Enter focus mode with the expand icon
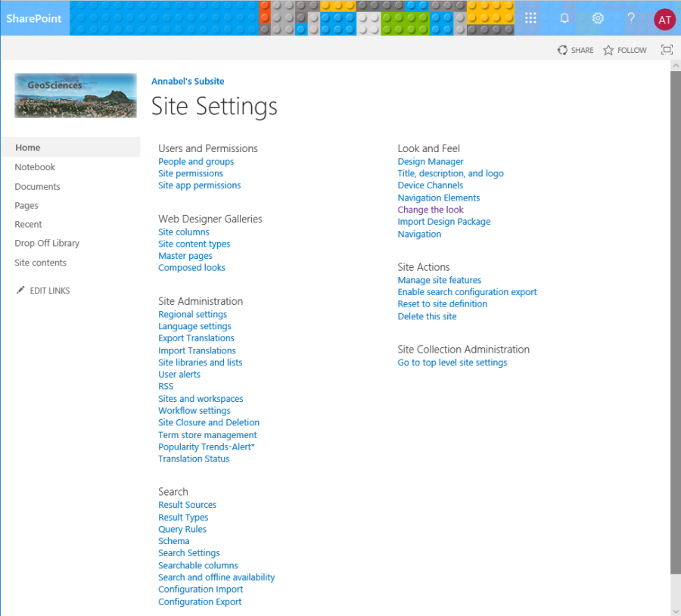 point(667,49)
